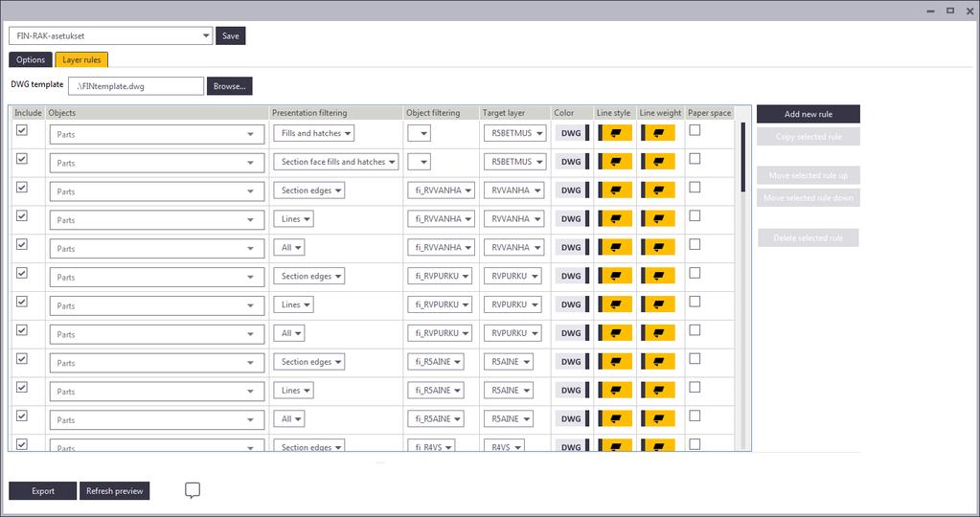Uncheck Include for Lines fi_RVPURKU row

(x=22, y=302)
